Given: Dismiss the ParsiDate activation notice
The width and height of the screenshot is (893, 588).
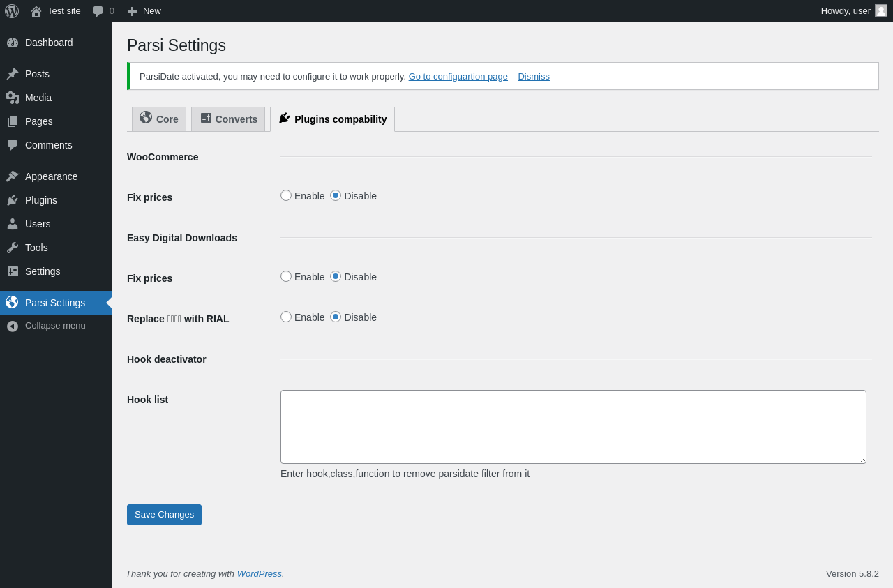Looking at the screenshot, I should 534,77.
